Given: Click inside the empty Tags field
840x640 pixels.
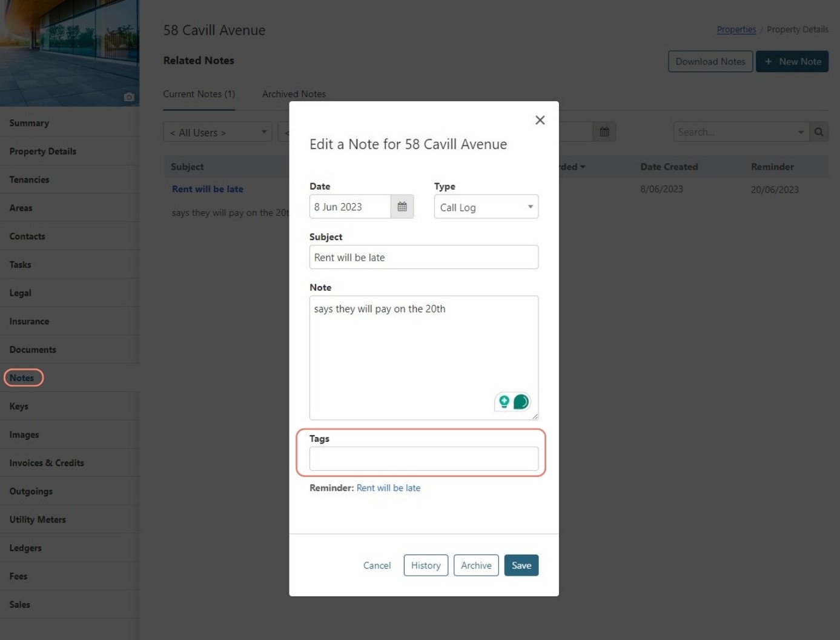Looking at the screenshot, I should pos(423,459).
